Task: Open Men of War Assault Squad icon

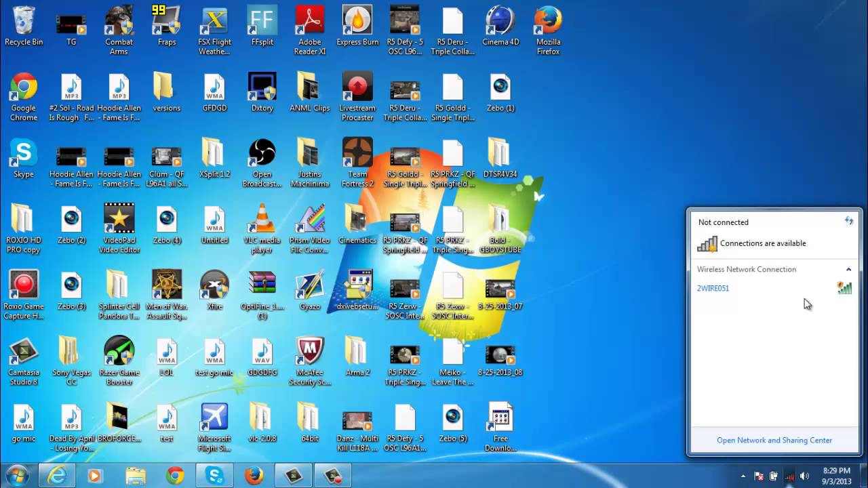Action: (x=167, y=295)
